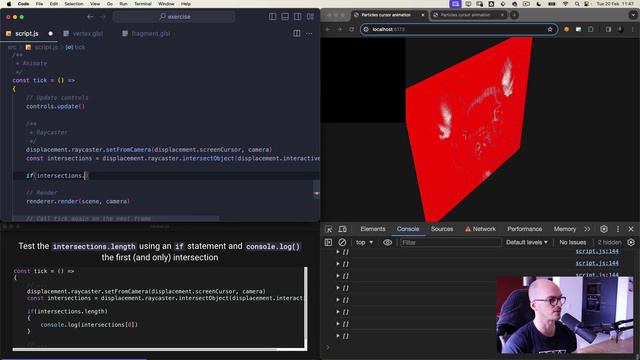View site information icon in address bar
This screenshot has height=360, width=640.
click(366, 29)
